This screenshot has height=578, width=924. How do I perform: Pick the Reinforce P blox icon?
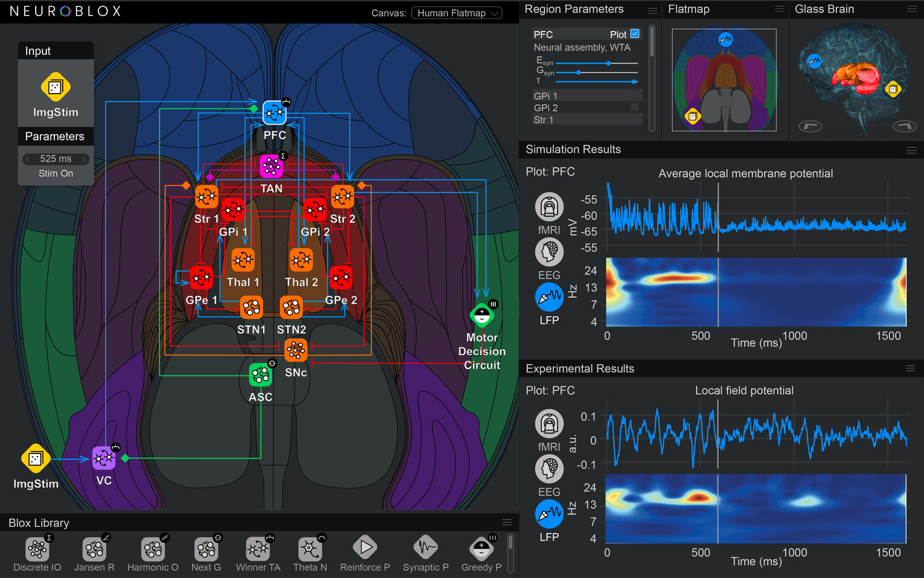coord(365,547)
